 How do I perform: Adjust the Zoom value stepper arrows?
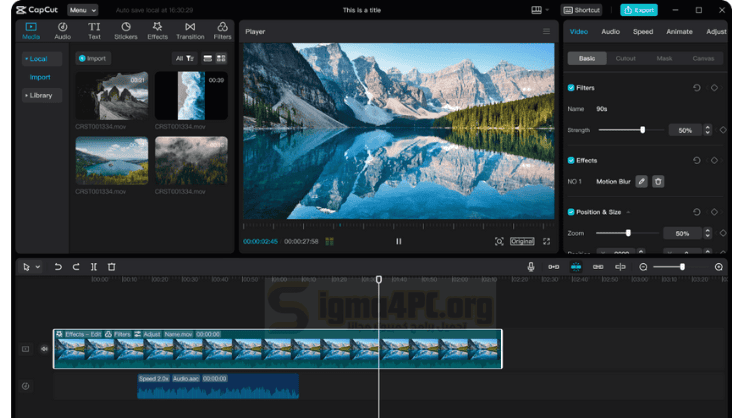pyautogui.click(x=707, y=233)
